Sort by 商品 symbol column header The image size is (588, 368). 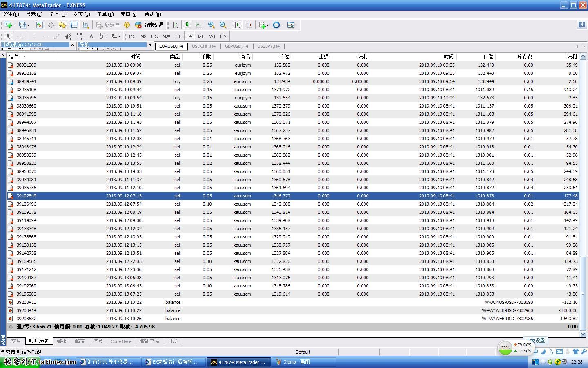[x=233, y=57]
